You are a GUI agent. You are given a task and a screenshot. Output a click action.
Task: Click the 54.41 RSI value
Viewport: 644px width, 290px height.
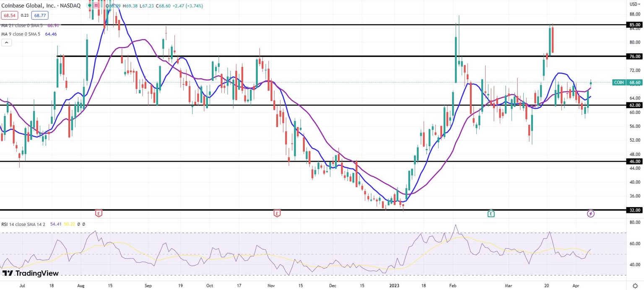[x=56, y=224]
